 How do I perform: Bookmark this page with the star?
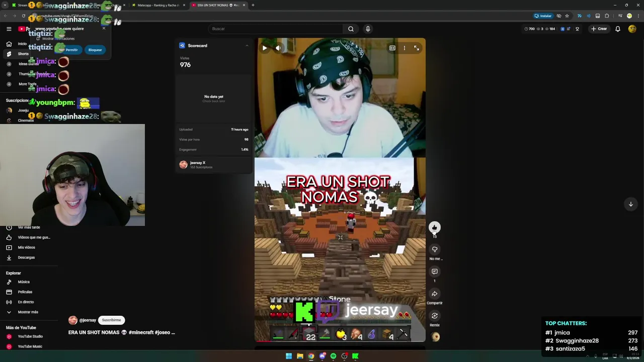click(567, 16)
